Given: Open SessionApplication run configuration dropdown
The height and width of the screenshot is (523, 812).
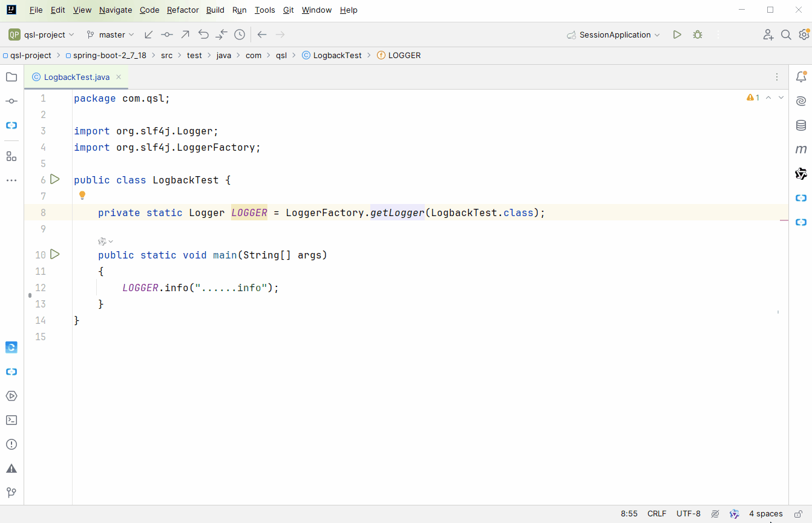Looking at the screenshot, I should [614, 35].
